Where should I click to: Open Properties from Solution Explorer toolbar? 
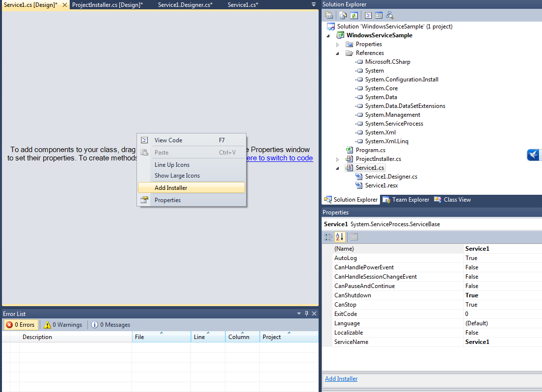pos(329,15)
